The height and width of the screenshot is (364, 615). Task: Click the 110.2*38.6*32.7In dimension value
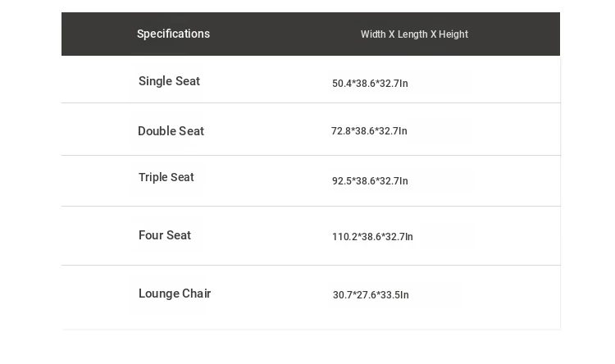(x=372, y=237)
